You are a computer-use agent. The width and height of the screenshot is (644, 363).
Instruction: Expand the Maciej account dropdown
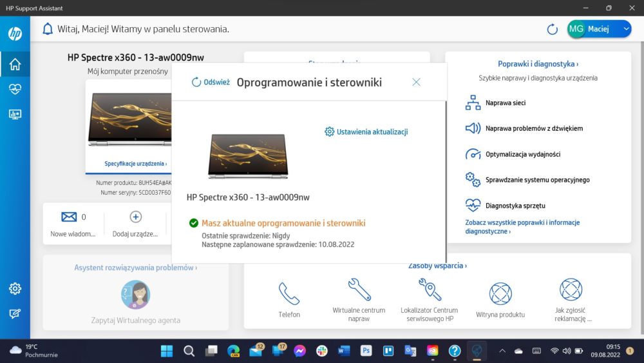tap(626, 29)
